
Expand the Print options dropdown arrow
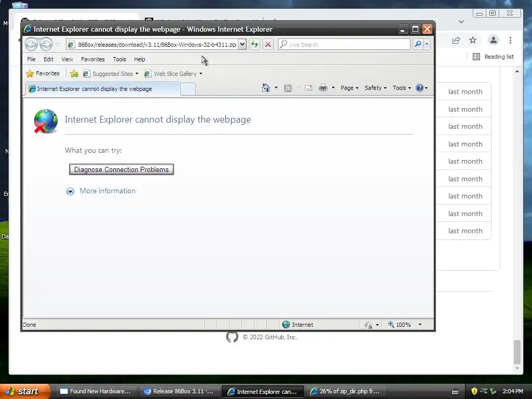pos(333,88)
